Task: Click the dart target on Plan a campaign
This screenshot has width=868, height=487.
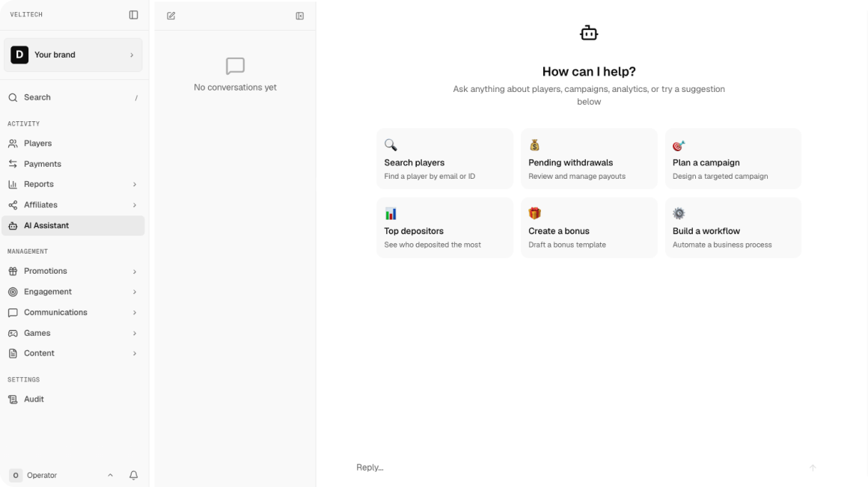Action: (x=679, y=145)
